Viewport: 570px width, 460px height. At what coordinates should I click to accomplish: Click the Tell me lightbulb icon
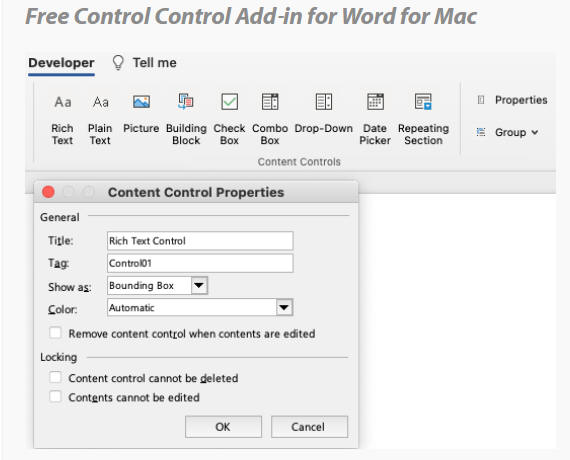pyautogui.click(x=118, y=63)
